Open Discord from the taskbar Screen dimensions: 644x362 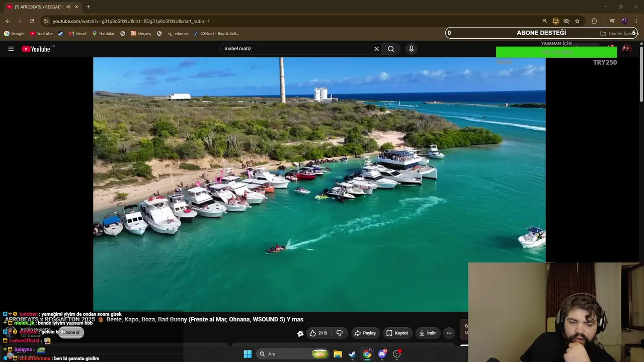pos(382,354)
